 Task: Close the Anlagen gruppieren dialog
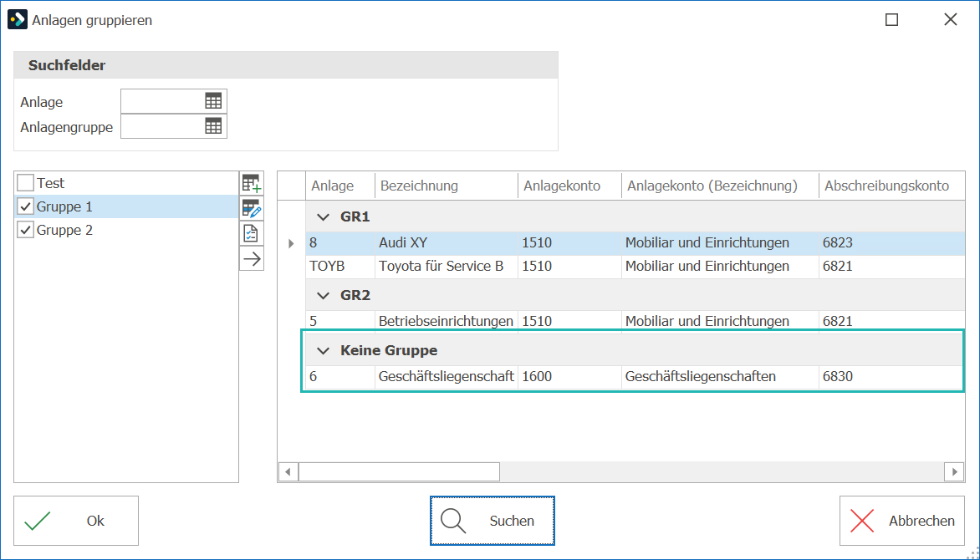pyautogui.click(x=951, y=20)
